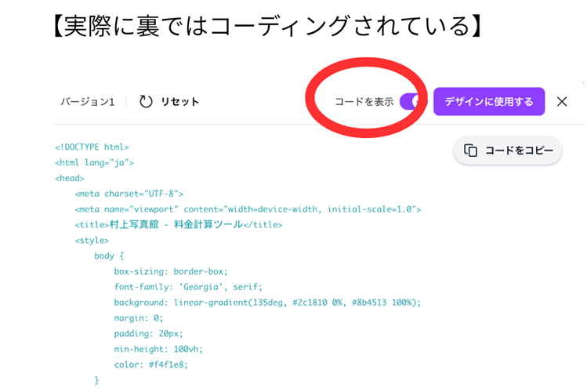The image size is (587, 392).
Task: Click the <!DOCTYPE html> code line
Action: 92,147
